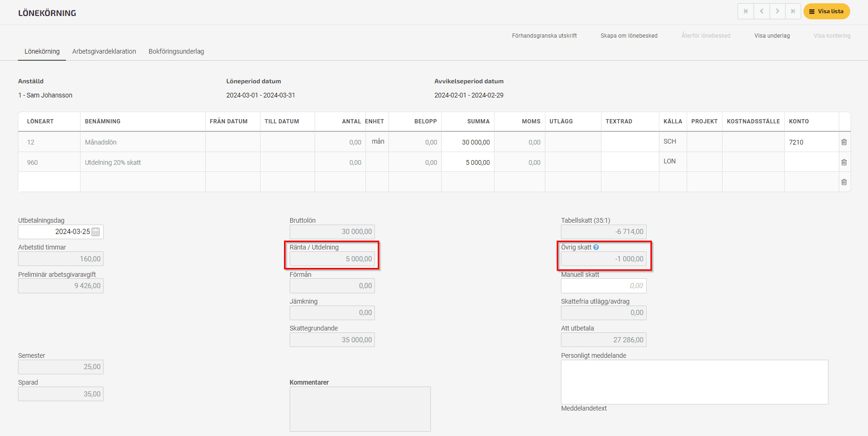Click the Ränta / Utdelning field
Screen dimensions: 868x436
332,259
